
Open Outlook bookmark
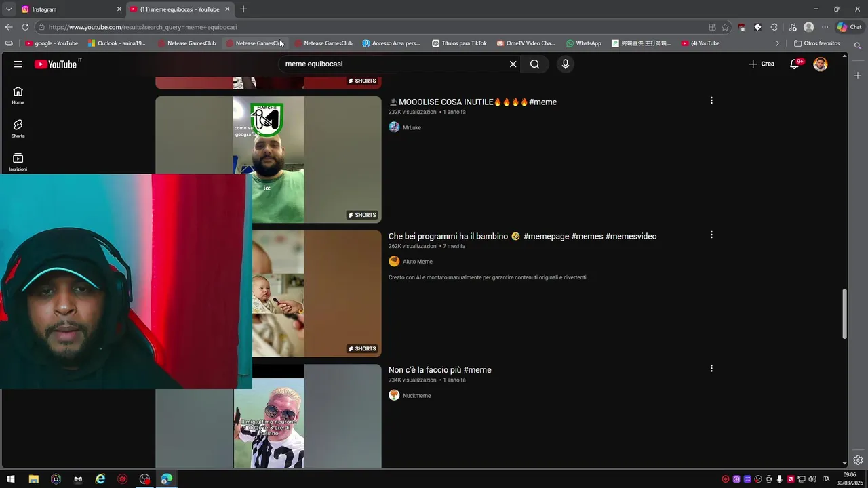click(x=117, y=43)
